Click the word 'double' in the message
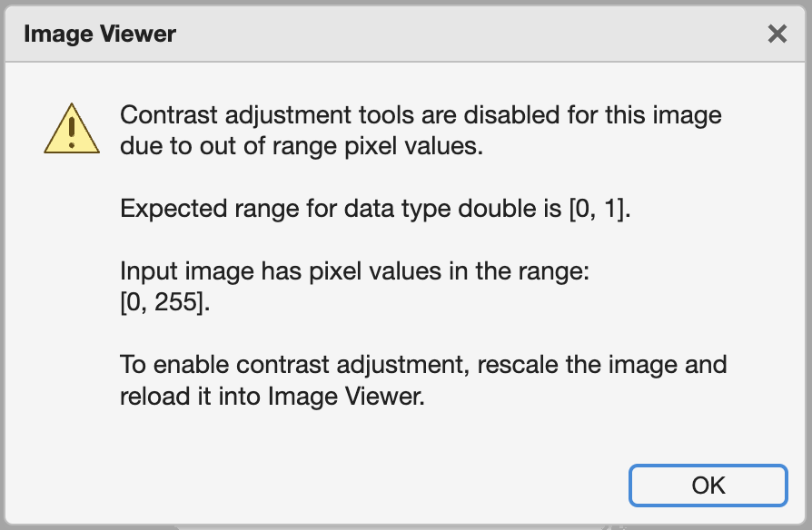Viewport: 812px width, 530px height. click(497, 209)
